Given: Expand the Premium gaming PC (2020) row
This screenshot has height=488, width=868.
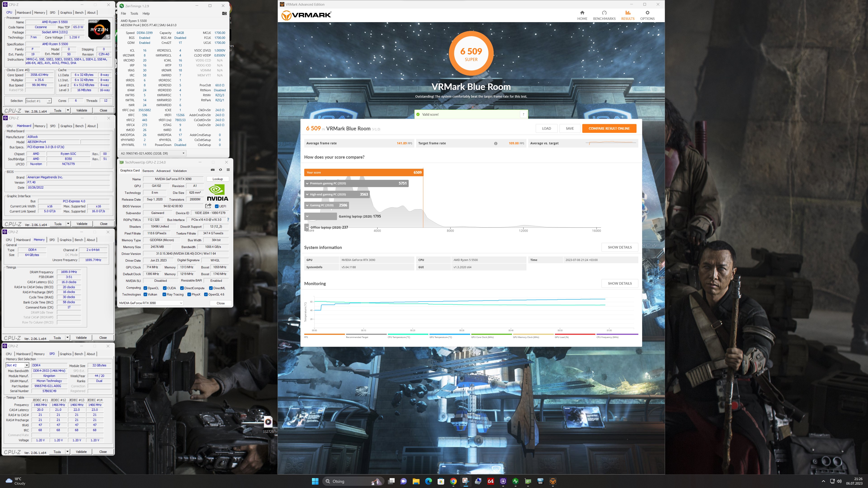Looking at the screenshot, I should pyautogui.click(x=307, y=183).
